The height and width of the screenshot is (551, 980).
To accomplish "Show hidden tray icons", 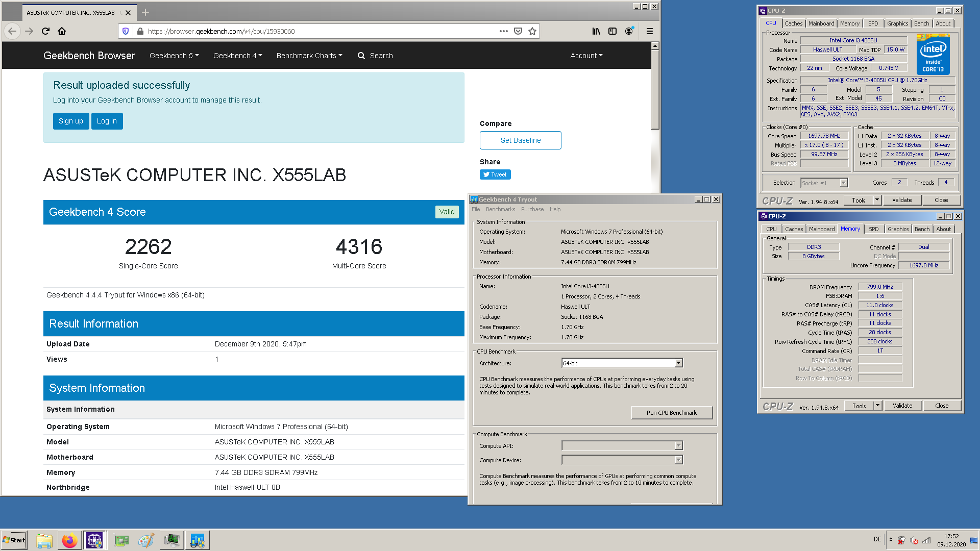I will 891,540.
